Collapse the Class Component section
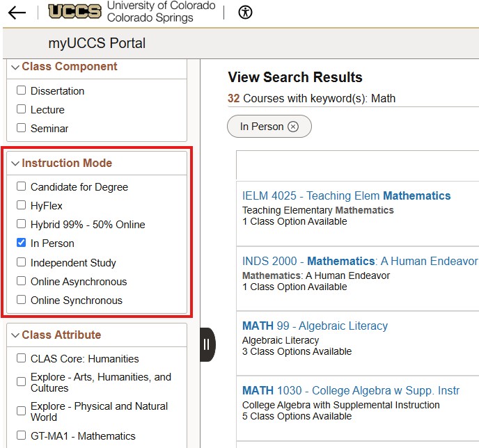The image size is (479, 448). [15, 67]
